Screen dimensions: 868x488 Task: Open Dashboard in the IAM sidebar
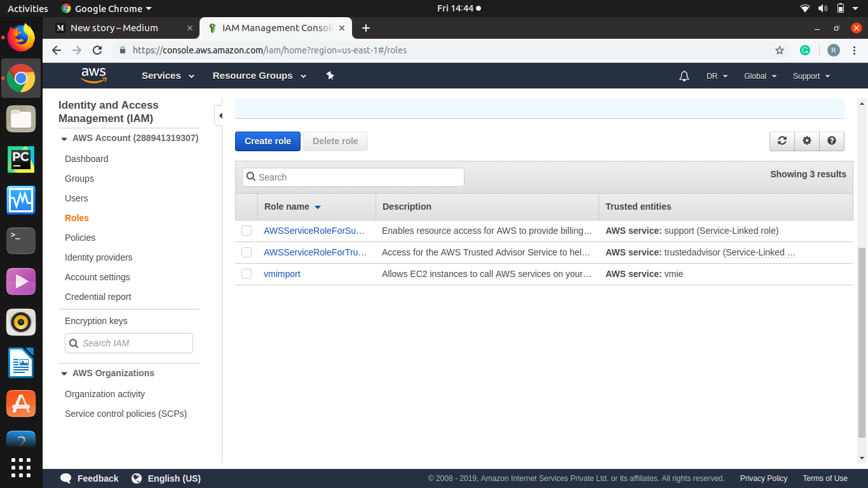86,159
